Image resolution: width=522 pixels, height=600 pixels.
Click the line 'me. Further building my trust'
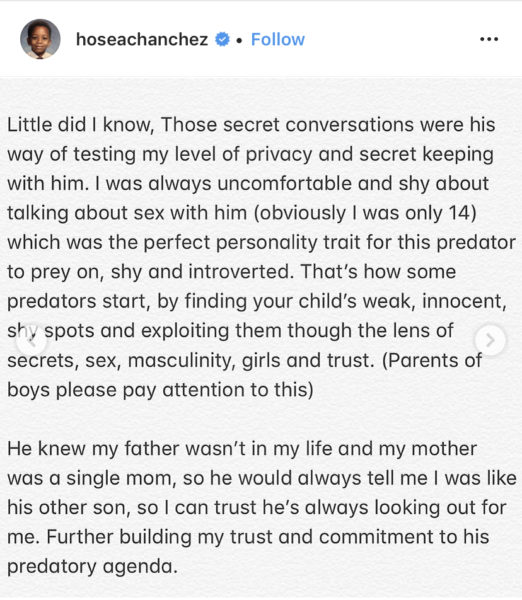tap(248, 537)
